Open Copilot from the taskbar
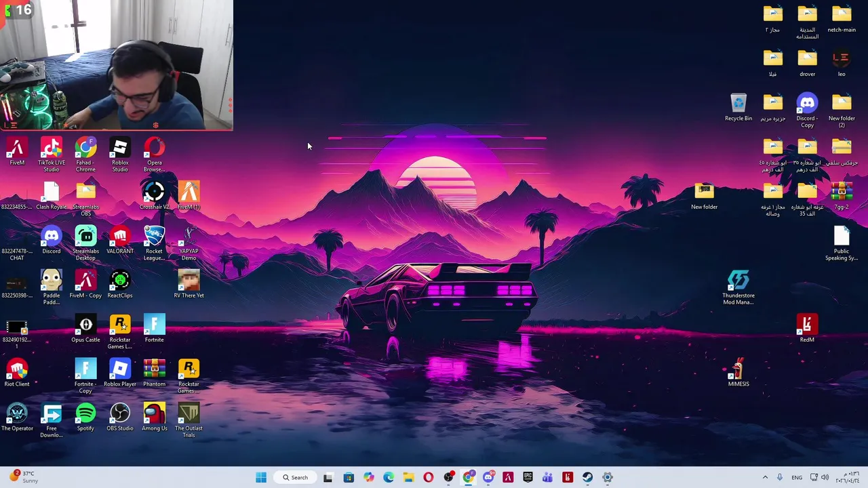Screen dimensions: 868x488 pos(368,477)
